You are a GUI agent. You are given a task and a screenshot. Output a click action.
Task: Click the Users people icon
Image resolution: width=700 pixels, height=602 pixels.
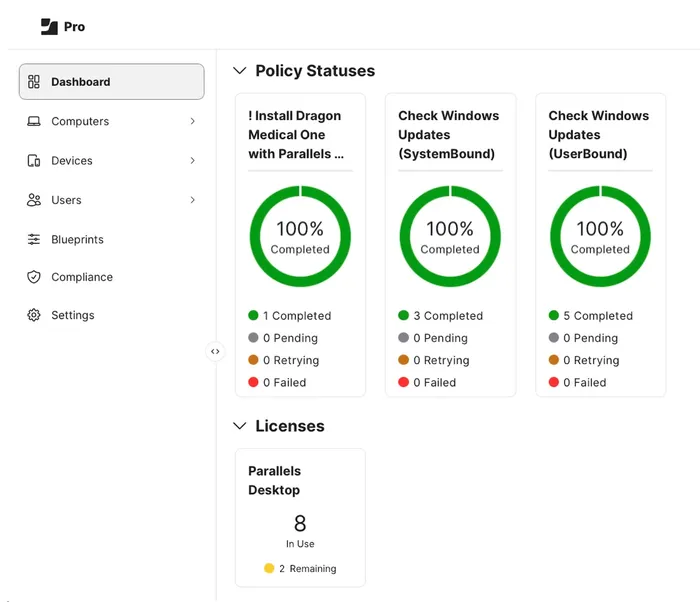[34, 200]
